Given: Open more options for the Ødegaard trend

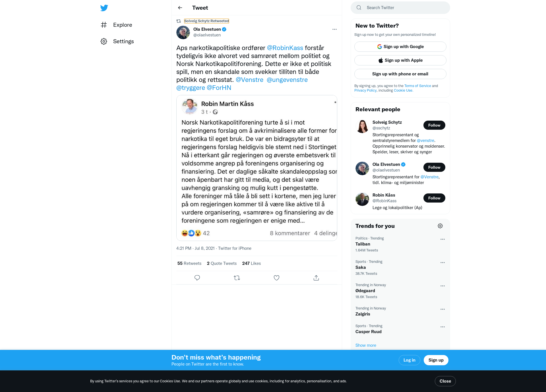Looking at the screenshot, I should pyautogui.click(x=442, y=286).
